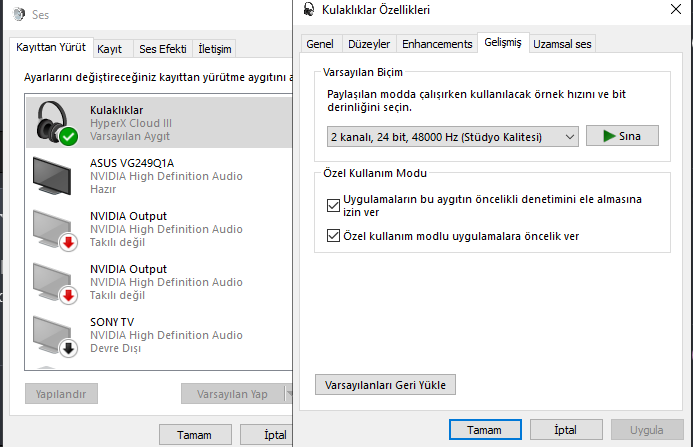Click the Kulaklıklar Özellikleri title bar icon
Viewport: 693px width, 447px height.
309,10
